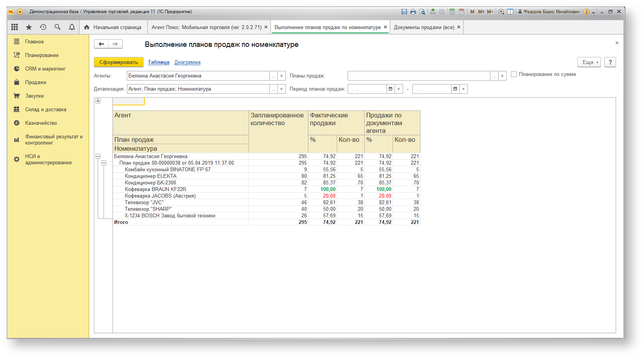This screenshot has height=358, width=644.
Task: Close the report form with the x
Action: tap(617, 43)
